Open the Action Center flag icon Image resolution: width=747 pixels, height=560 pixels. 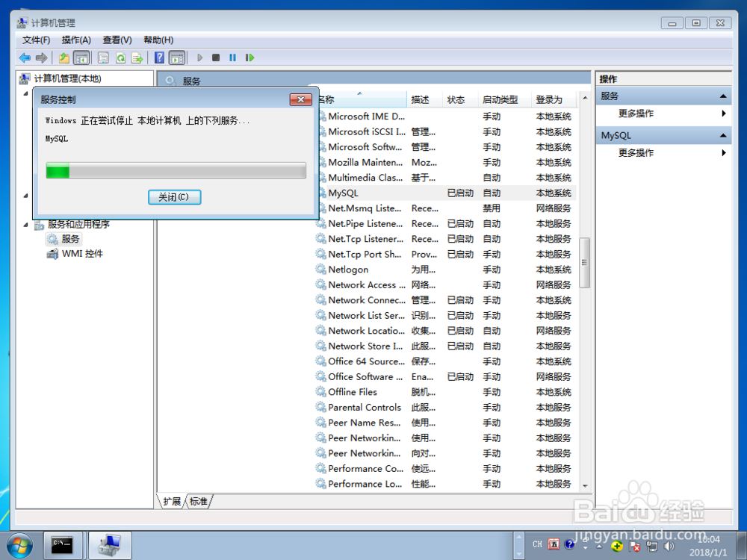[x=634, y=547]
